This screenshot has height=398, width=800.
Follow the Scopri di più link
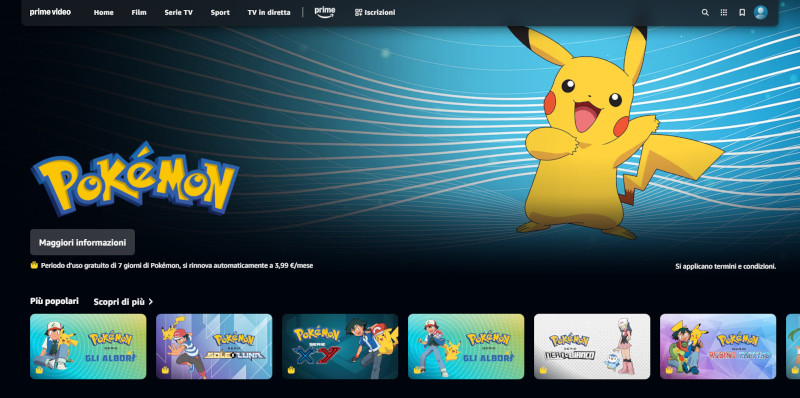tap(119, 302)
